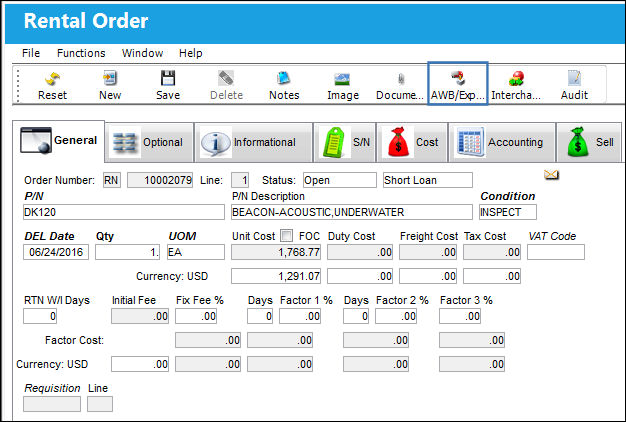The image size is (626, 422).
Task: Open the Audit toolbar item
Action: pos(574,85)
